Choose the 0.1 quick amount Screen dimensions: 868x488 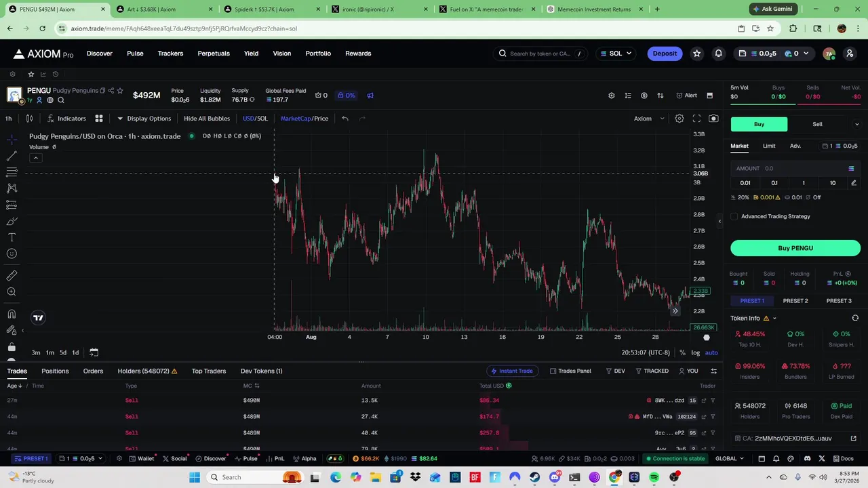[x=774, y=183]
